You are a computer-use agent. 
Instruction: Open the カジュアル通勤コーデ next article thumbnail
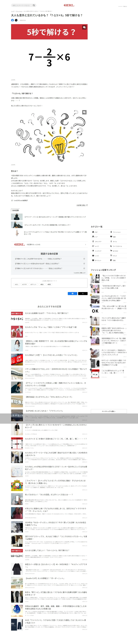17,233
